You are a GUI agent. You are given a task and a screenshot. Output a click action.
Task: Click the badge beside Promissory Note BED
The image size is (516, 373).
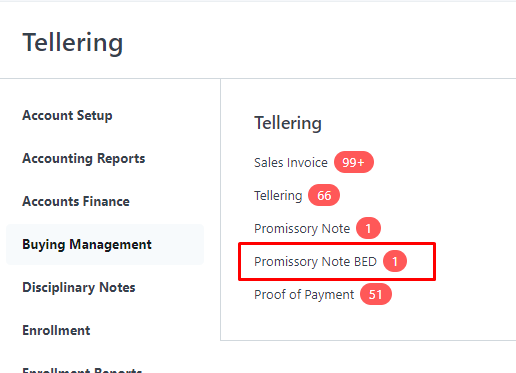point(395,261)
